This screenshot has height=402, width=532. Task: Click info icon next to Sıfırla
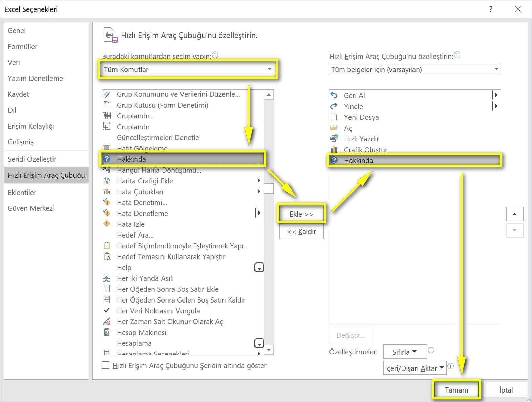431,350
